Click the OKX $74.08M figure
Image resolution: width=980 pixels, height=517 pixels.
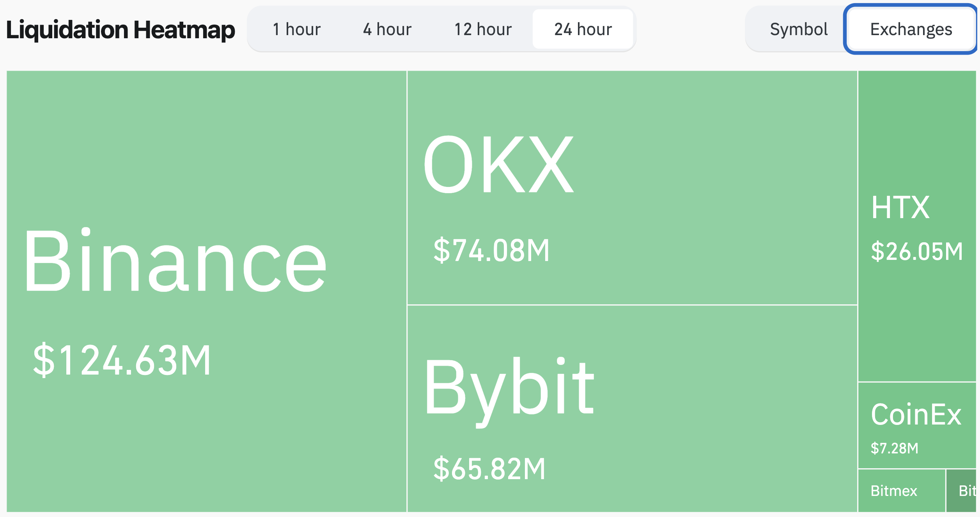(x=491, y=249)
